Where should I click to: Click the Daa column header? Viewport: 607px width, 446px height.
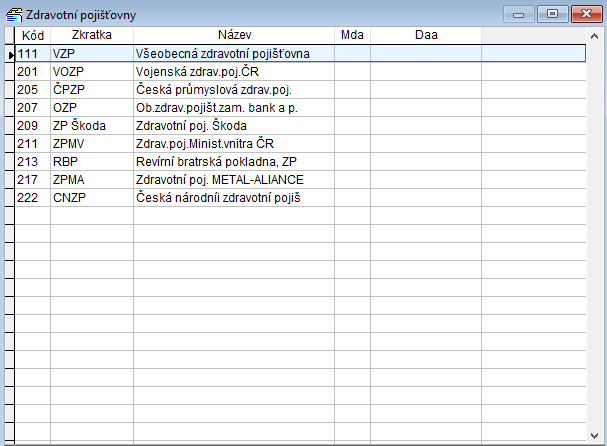tap(426, 35)
